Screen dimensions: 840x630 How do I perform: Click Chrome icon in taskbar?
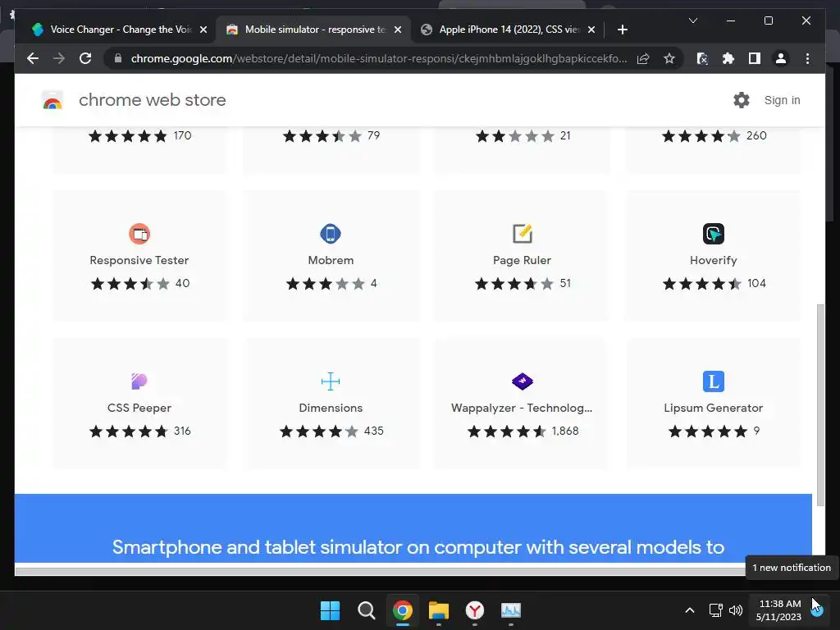(402, 610)
